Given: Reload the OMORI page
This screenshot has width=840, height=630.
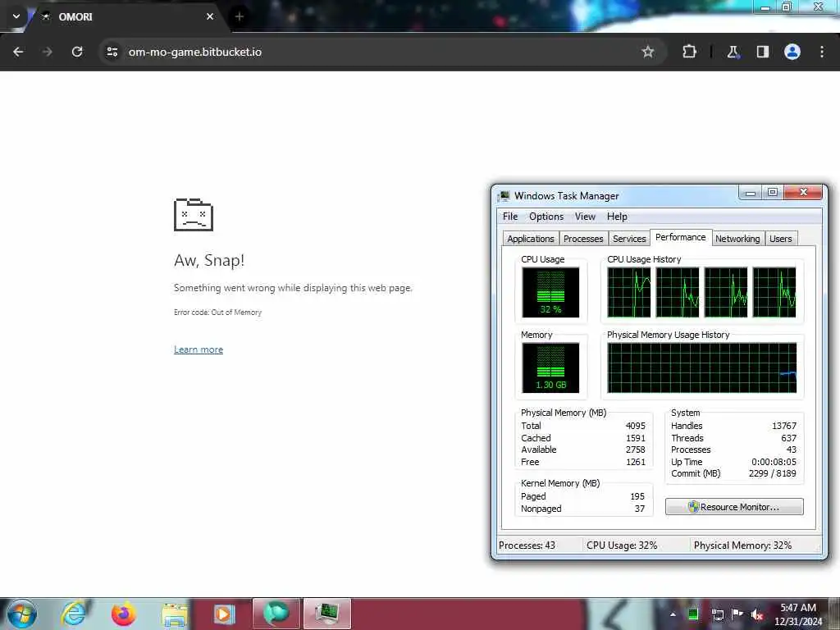Looking at the screenshot, I should tap(77, 52).
